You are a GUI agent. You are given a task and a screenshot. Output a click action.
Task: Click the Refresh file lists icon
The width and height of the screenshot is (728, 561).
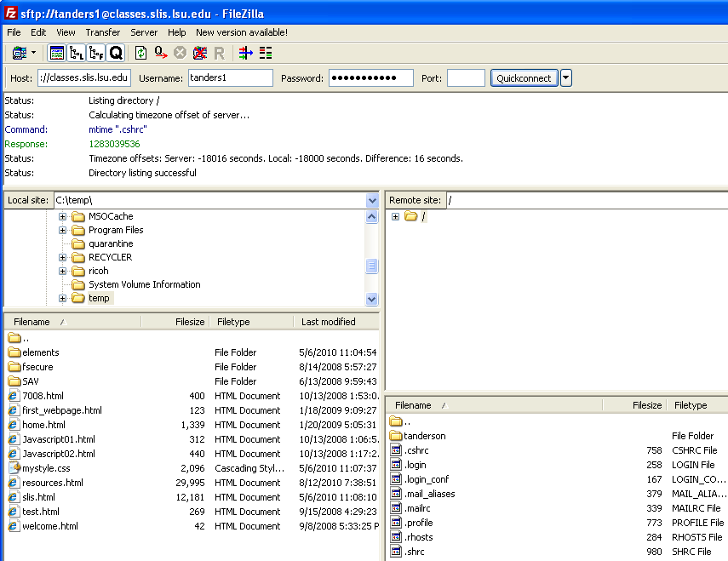click(140, 53)
